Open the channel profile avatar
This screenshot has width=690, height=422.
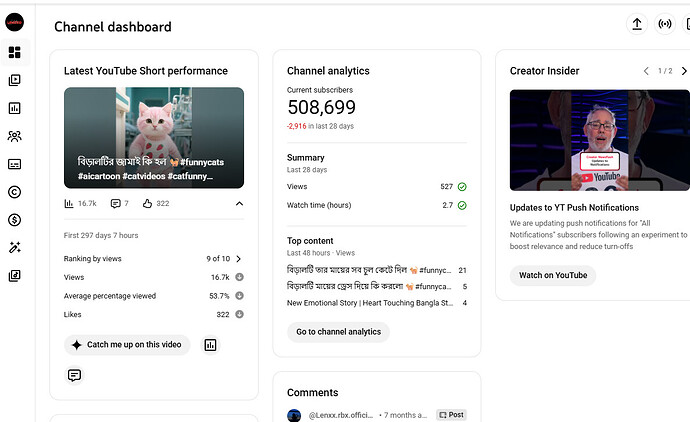tap(15, 22)
